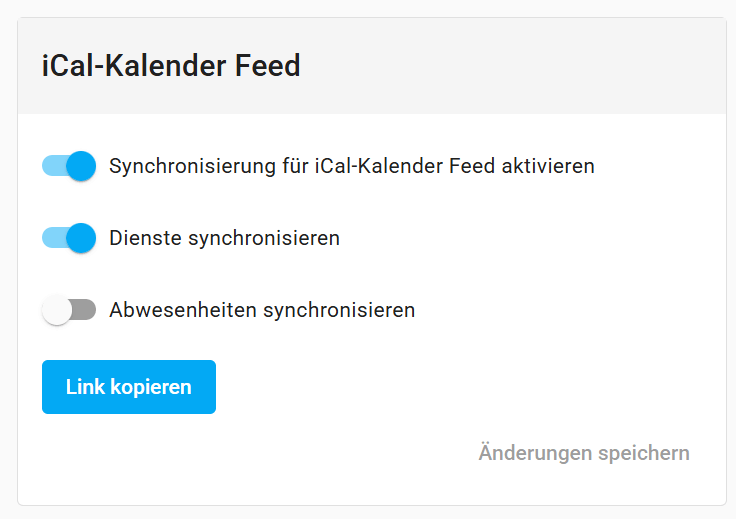Click Änderungen speichern to save changes
The height and width of the screenshot is (519, 736).
(x=583, y=453)
